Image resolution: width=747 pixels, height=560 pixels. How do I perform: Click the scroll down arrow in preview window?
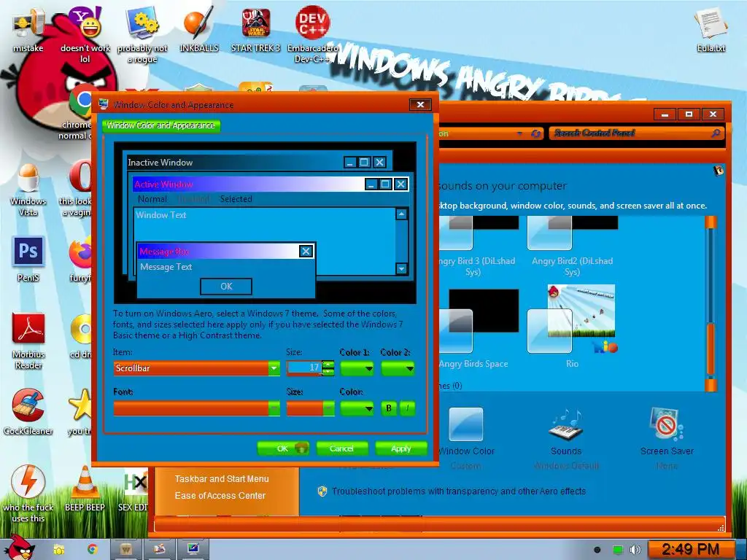(402, 269)
